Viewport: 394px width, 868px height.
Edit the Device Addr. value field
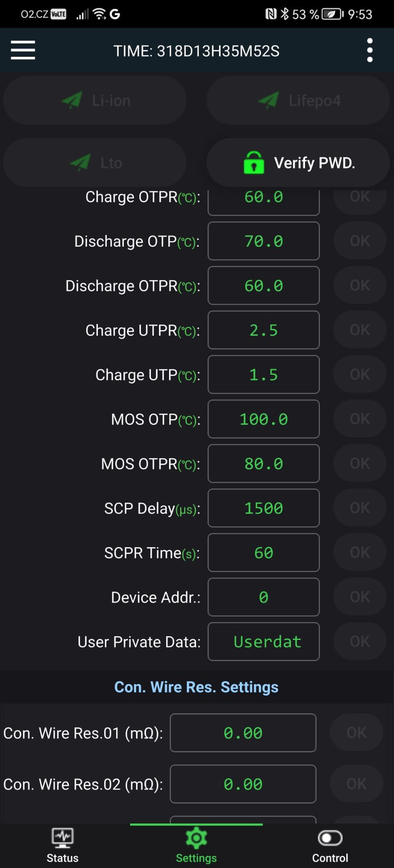pyautogui.click(x=264, y=597)
